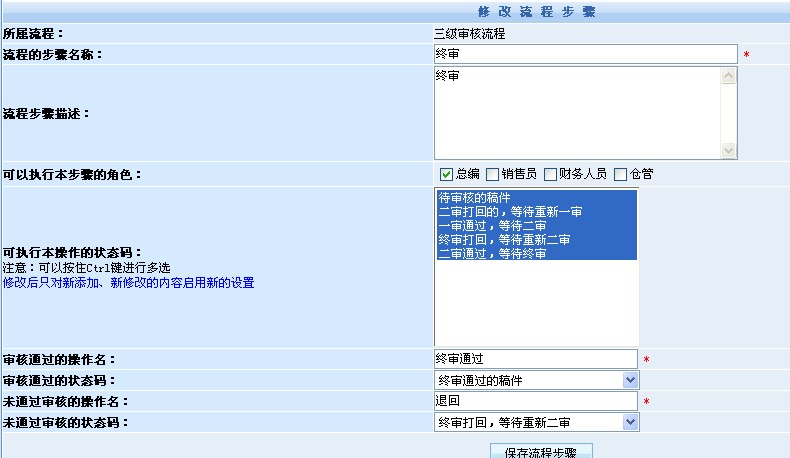Click the 未通过审核的操作名 field containing 退回
The width and height of the screenshot is (790, 458).
point(535,401)
